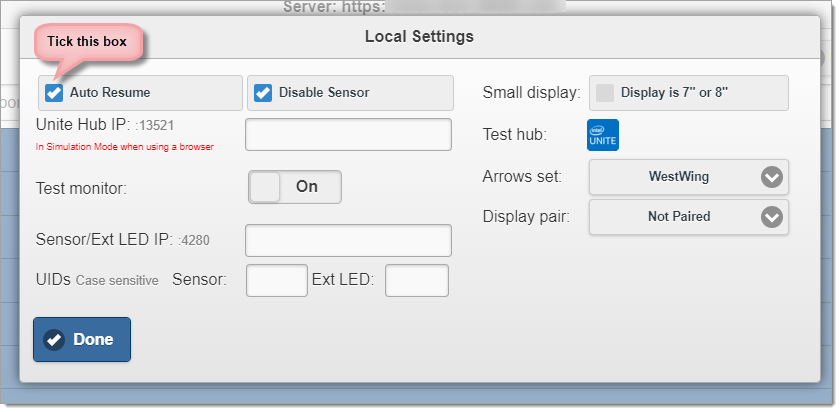
Task: Focus the Unite Hub IP input field
Action: (x=348, y=134)
